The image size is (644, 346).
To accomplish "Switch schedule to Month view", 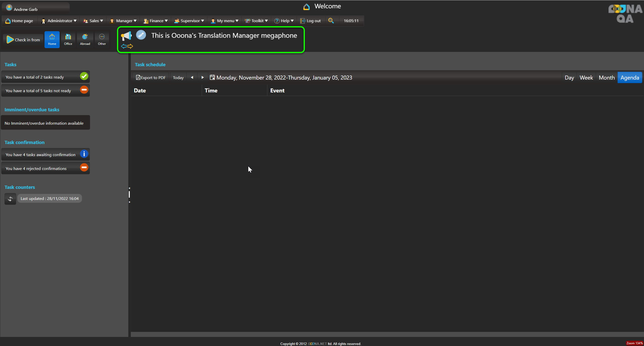I will tap(607, 78).
